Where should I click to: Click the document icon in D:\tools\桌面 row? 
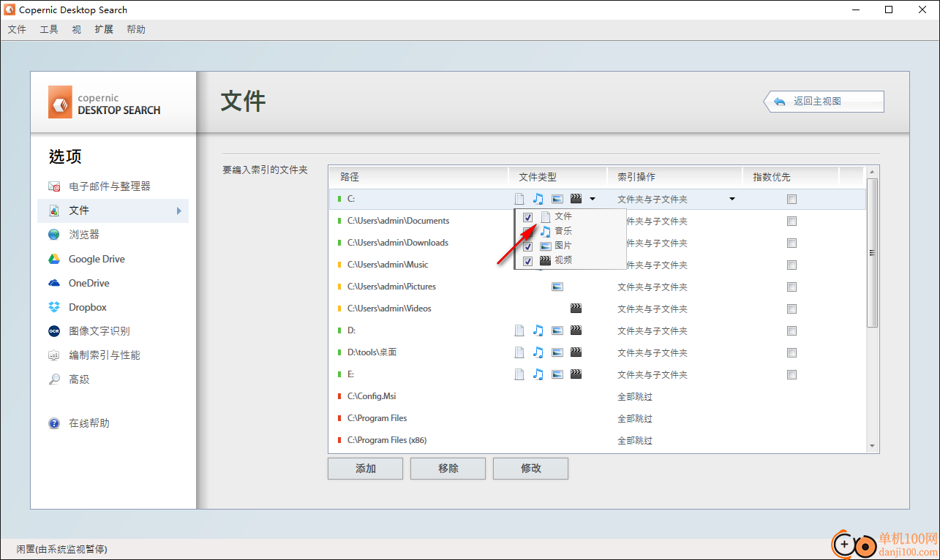coord(519,352)
